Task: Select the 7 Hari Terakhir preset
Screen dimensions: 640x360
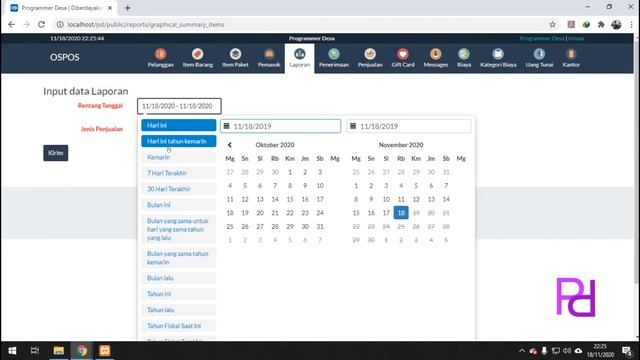Action: pyautogui.click(x=178, y=173)
